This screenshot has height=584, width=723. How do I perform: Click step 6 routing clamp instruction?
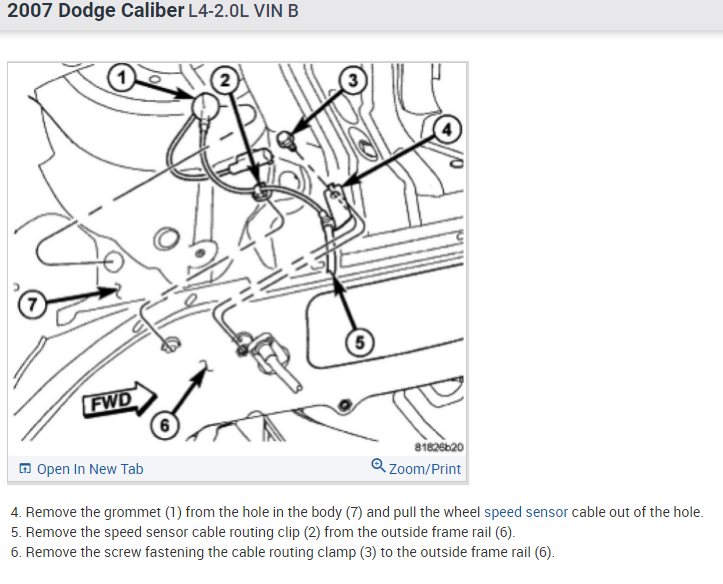tap(283, 552)
